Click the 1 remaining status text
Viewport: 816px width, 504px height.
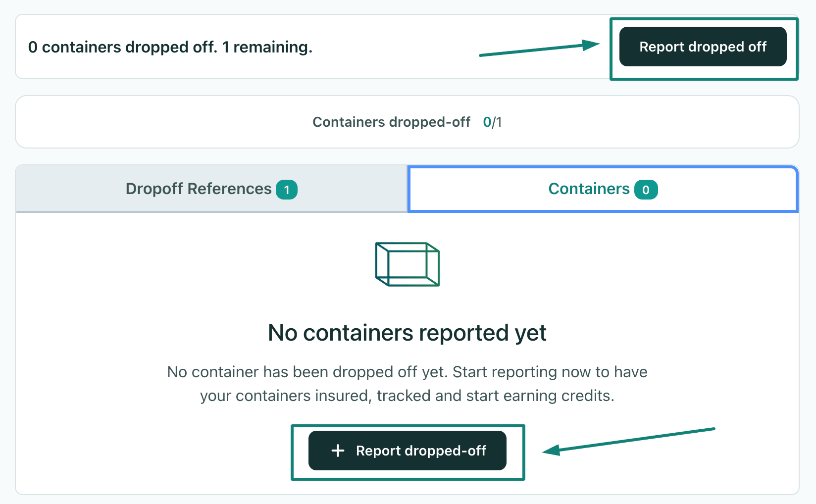(267, 47)
